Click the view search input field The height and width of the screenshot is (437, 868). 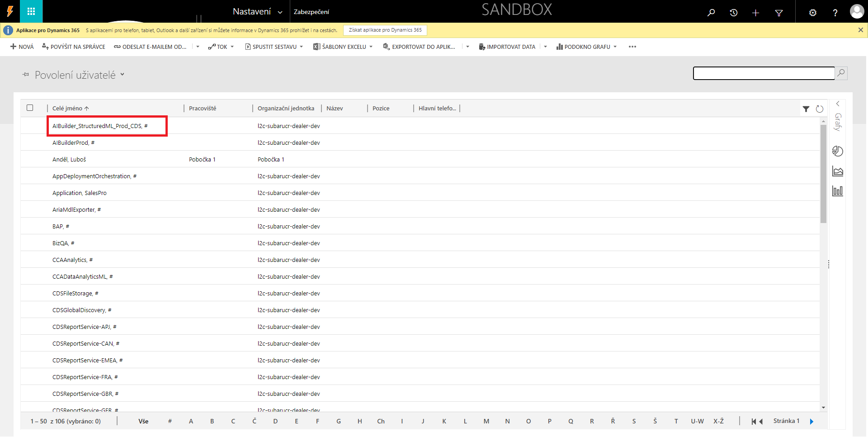(x=763, y=73)
